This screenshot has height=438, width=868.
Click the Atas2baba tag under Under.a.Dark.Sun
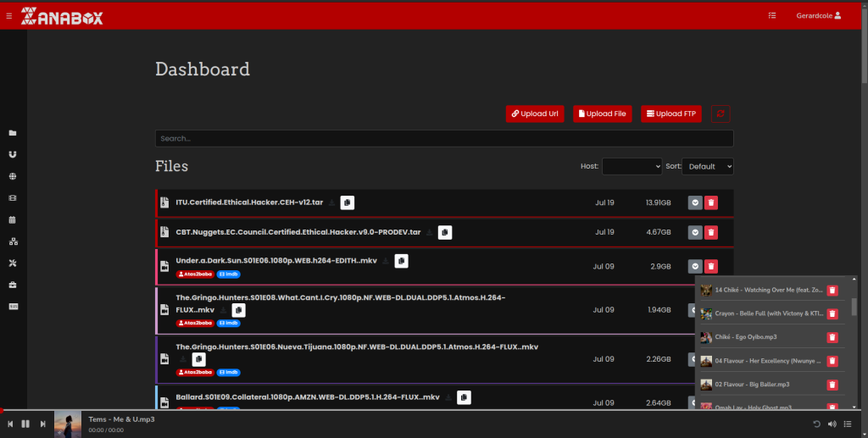(196, 274)
